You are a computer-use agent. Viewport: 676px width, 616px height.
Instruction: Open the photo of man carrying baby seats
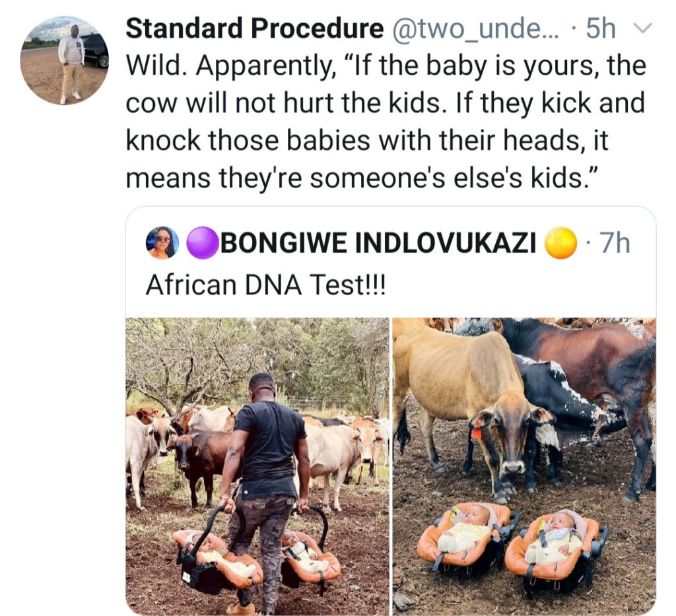pyautogui.click(x=258, y=466)
